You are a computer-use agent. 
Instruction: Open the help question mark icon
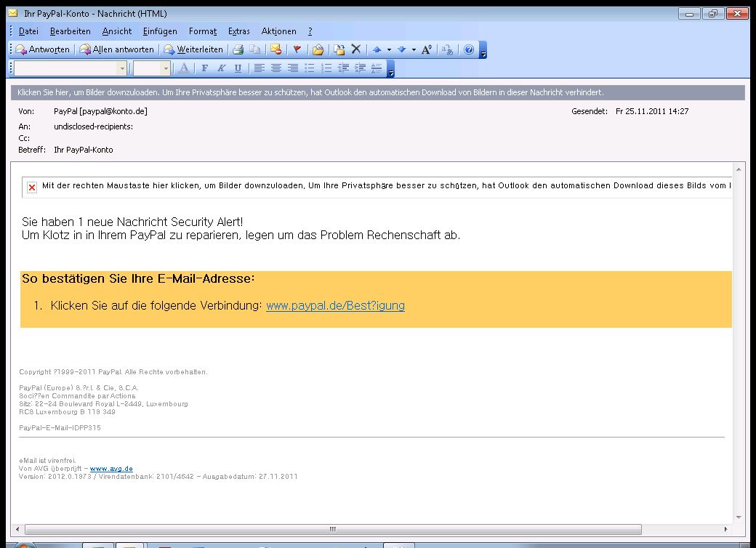[469, 49]
